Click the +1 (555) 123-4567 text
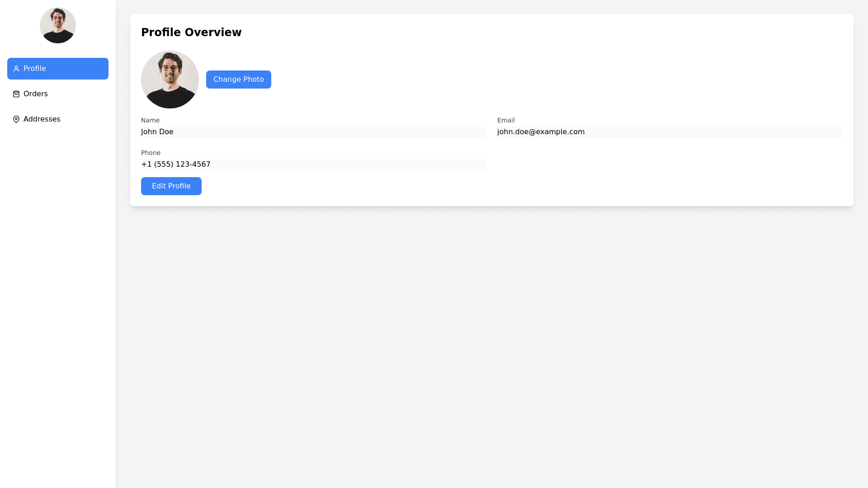 (175, 164)
